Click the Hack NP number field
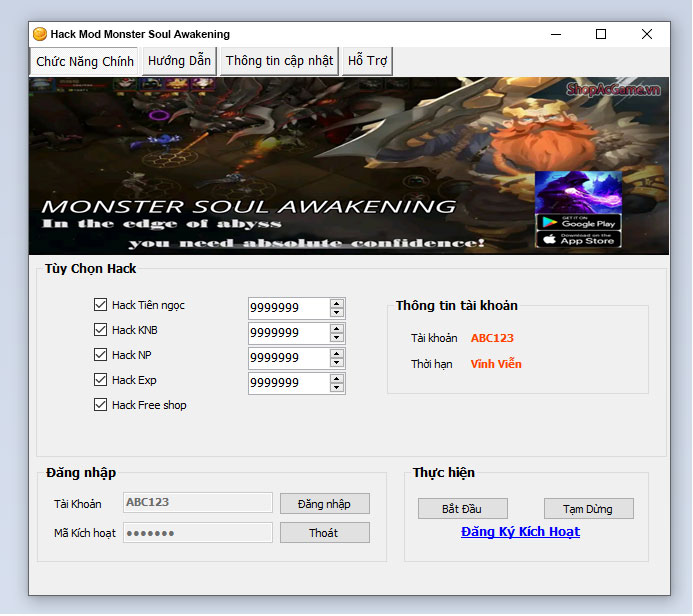 pos(289,358)
